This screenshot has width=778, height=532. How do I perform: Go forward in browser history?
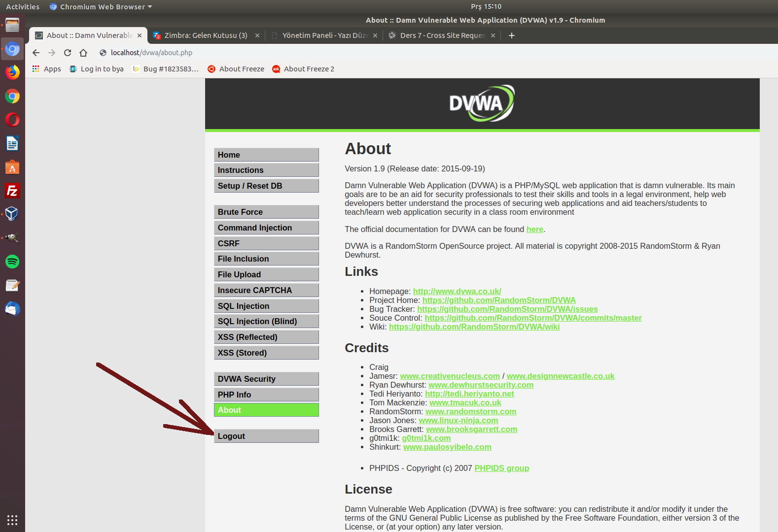[52, 53]
